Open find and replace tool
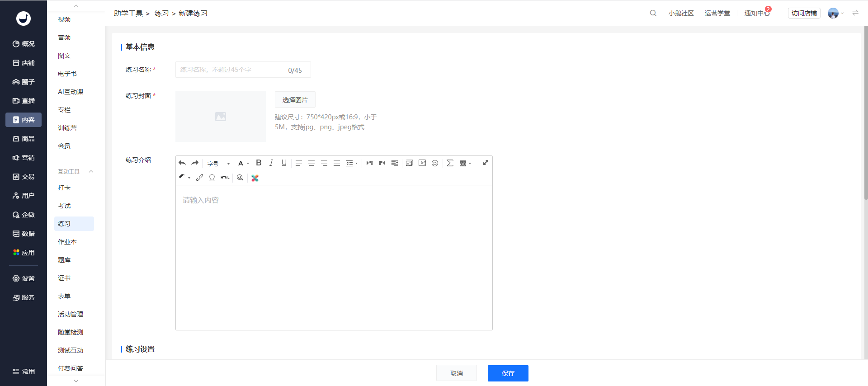 click(x=240, y=178)
